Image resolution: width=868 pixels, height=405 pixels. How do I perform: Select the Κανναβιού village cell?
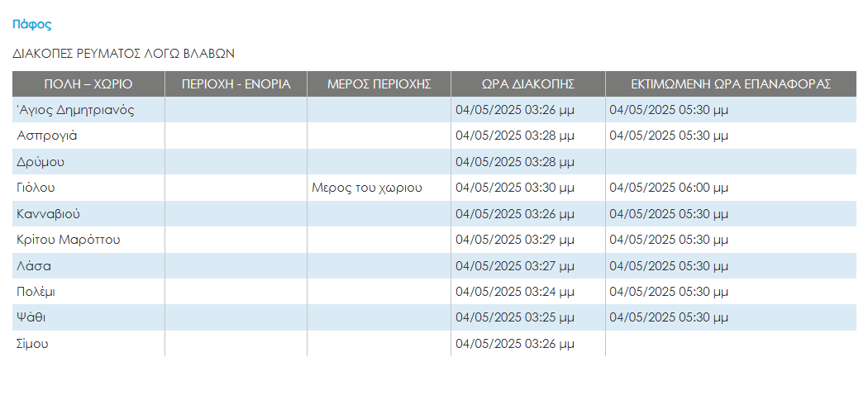pos(48,214)
